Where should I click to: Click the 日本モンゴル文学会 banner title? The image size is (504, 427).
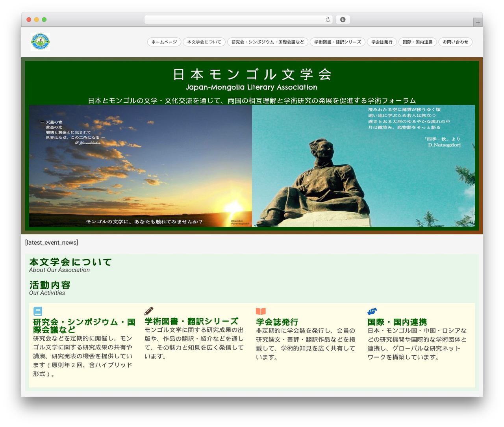pyautogui.click(x=252, y=74)
